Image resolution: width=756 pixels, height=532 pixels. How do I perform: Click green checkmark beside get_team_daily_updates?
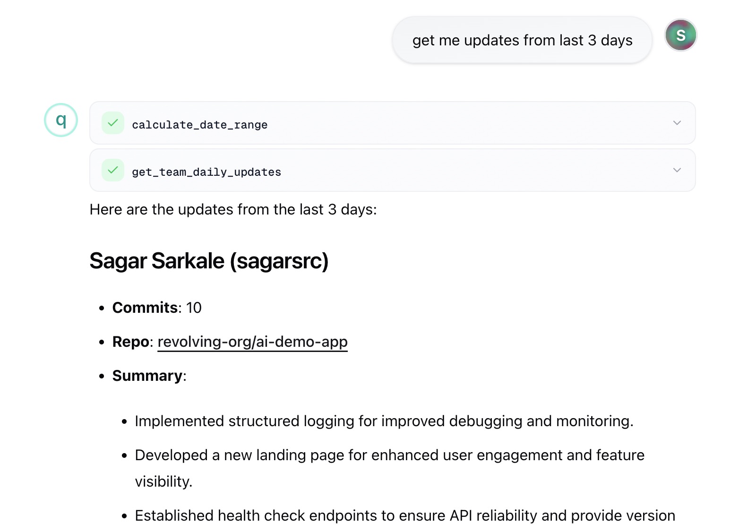pos(113,170)
